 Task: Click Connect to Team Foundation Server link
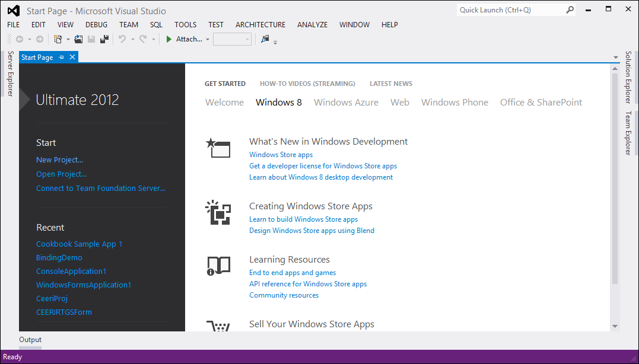coord(101,188)
